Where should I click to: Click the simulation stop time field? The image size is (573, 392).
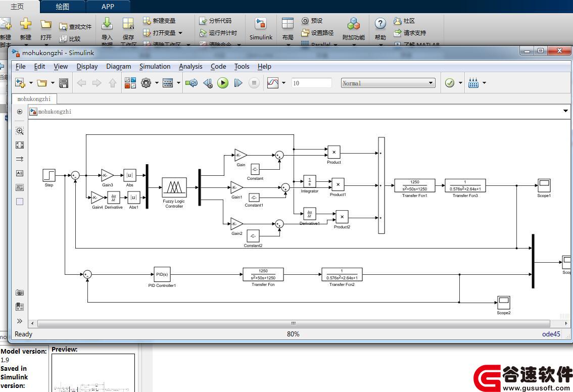pos(311,83)
